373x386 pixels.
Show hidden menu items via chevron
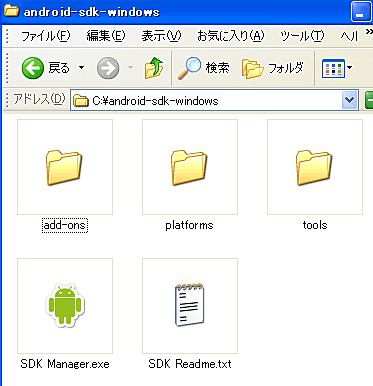tap(369, 32)
